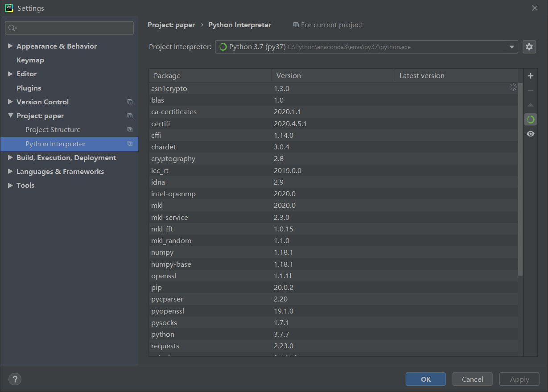
Task: Select the idna package row
Action: (334, 182)
